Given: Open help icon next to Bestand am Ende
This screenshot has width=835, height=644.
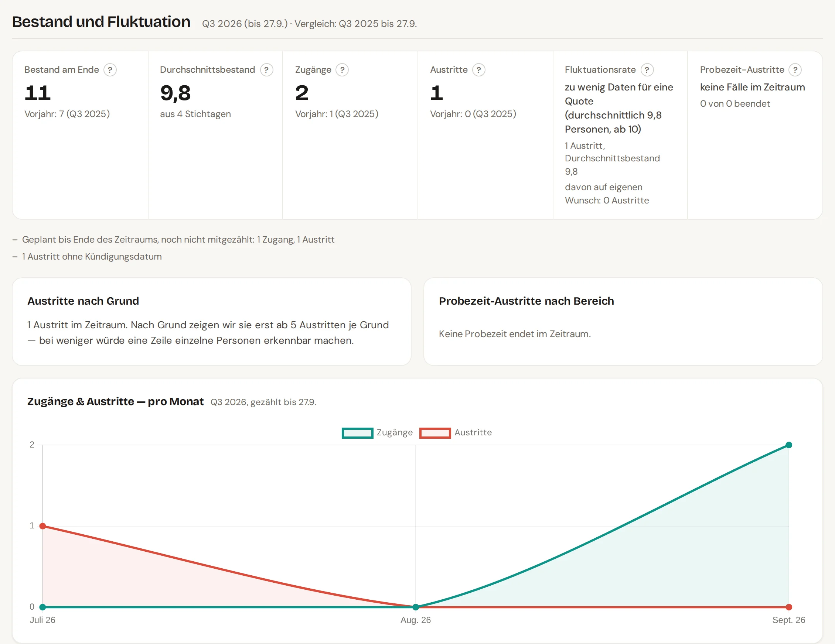Looking at the screenshot, I should [110, 70].
